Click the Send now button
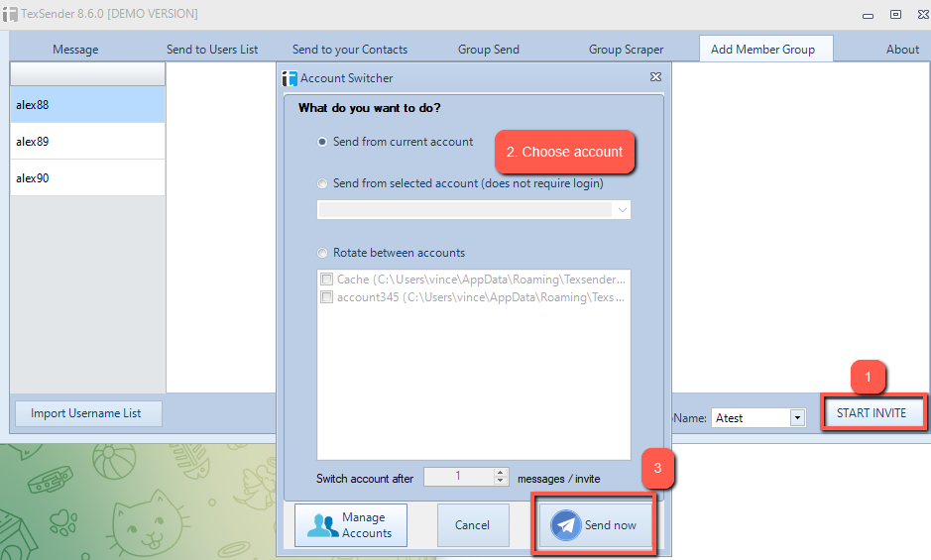 594,525
